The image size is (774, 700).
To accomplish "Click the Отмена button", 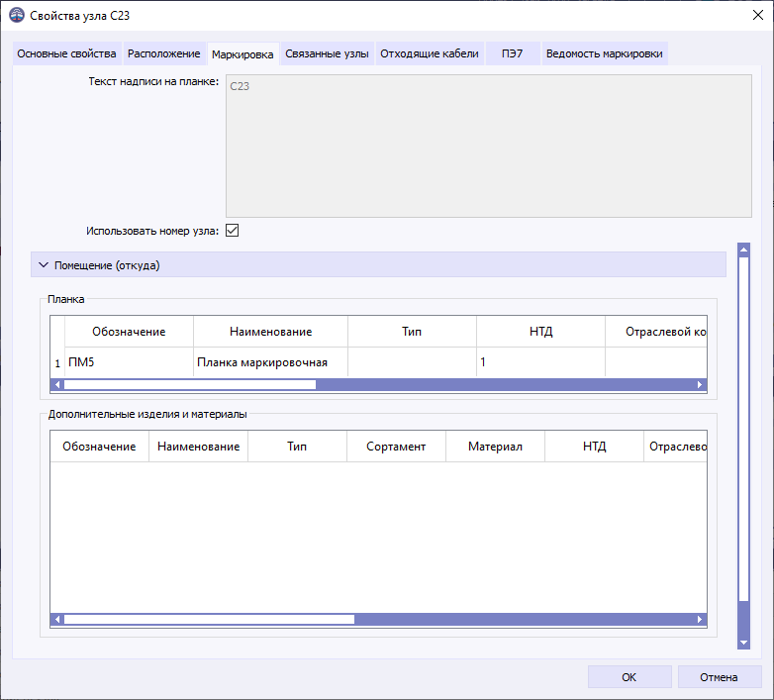I will [720, 677].
